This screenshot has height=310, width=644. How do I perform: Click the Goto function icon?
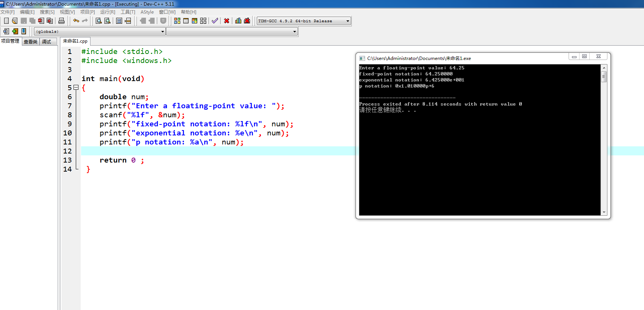119,21
